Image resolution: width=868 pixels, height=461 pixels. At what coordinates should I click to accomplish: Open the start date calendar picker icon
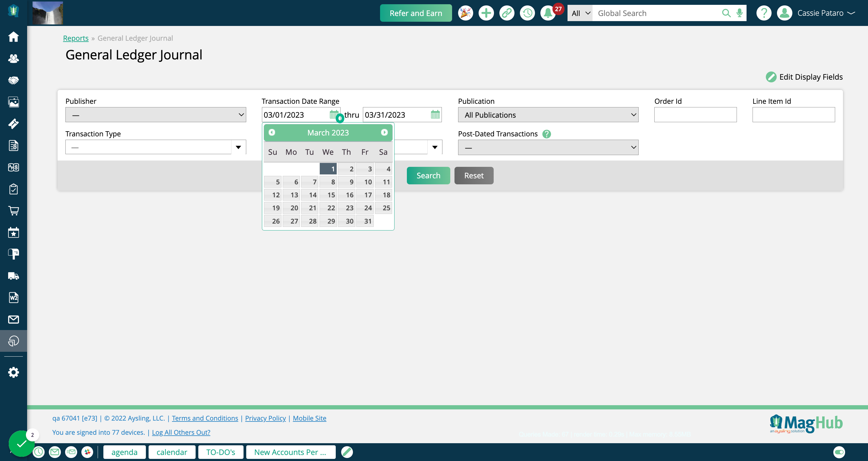coord(334,115)
